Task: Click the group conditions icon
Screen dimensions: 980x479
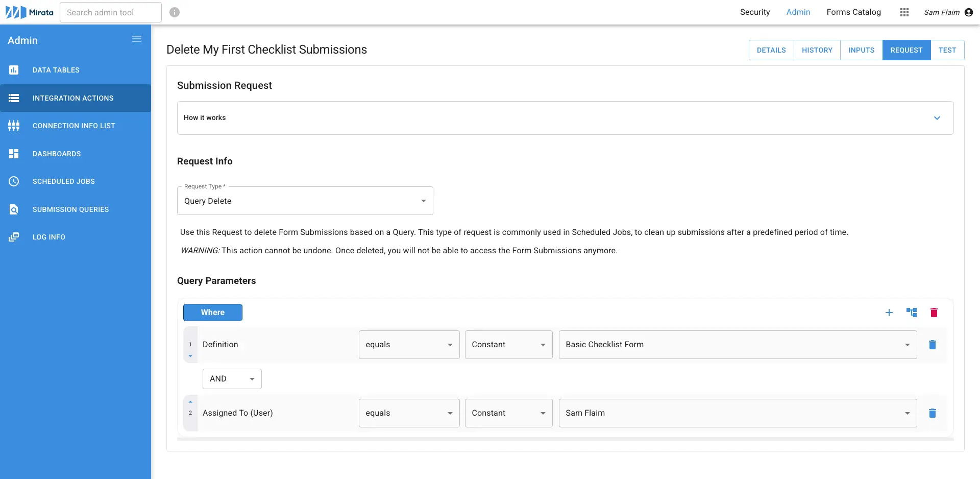Action: point(912,312)
